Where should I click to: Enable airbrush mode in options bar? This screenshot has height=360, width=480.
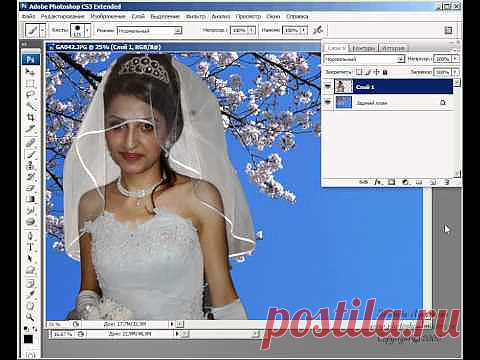pos(318,30)
